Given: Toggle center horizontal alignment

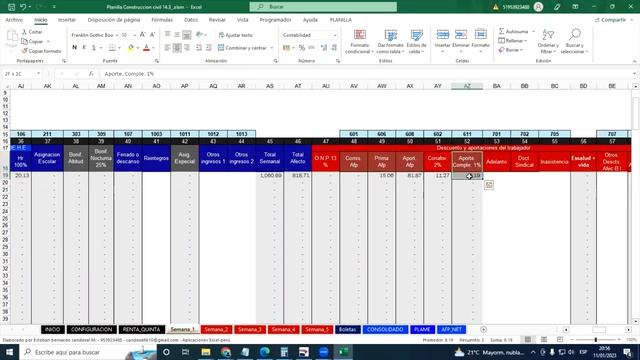Looking at the screenshot, I should (177, 48).
